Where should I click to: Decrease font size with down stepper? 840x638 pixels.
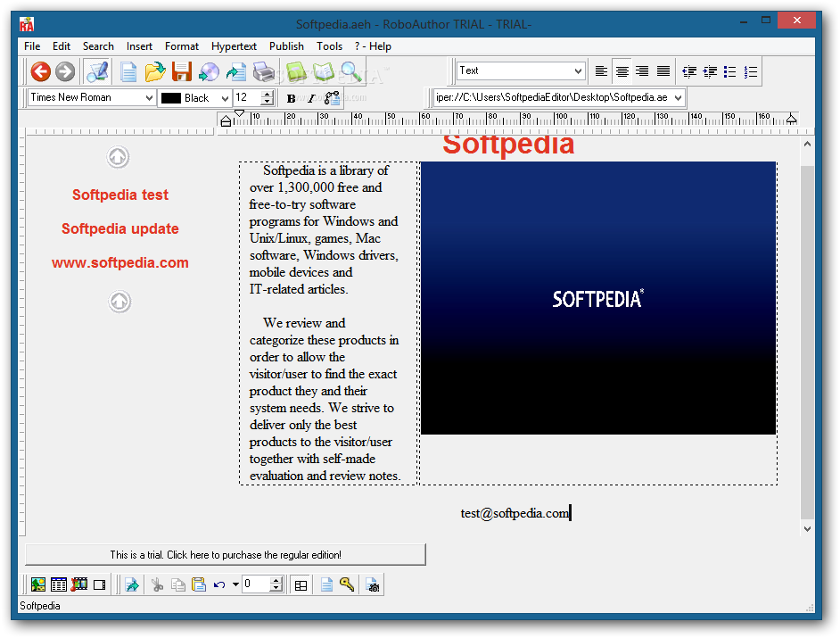point(268,102)
